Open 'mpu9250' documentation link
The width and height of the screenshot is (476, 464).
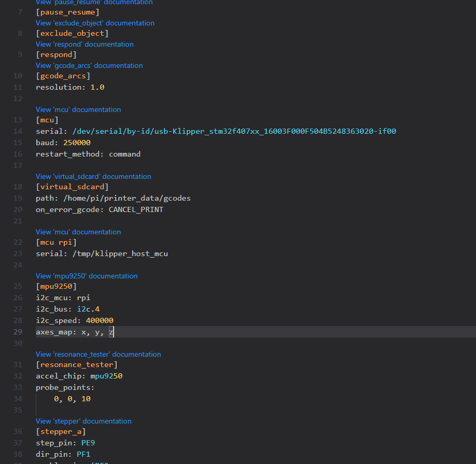pos(87,276)
